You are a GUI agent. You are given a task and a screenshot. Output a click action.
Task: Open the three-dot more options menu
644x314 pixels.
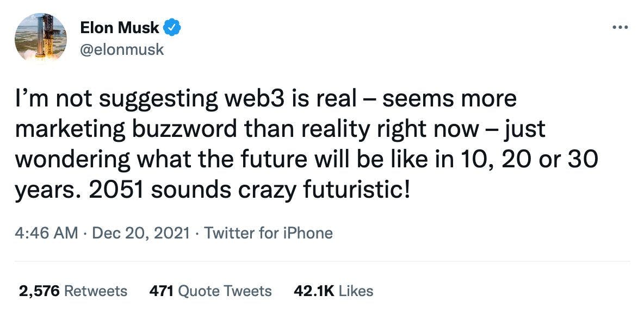click(x=620, y=27)
